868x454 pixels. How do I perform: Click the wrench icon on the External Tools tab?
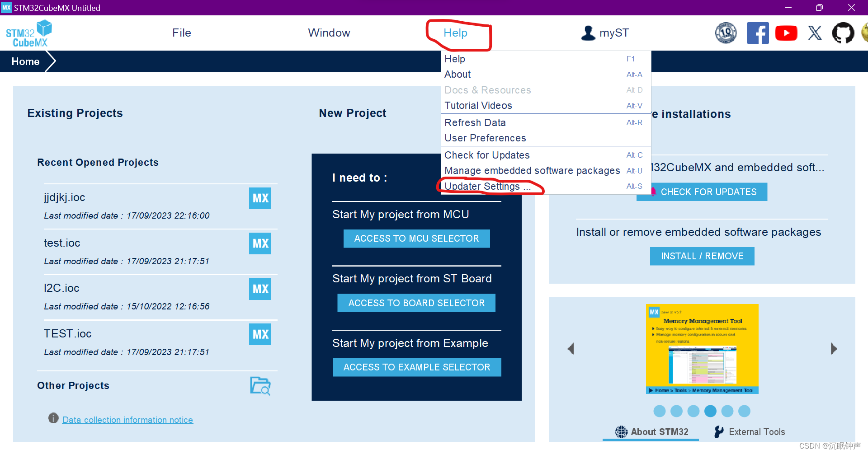point(719,432)
